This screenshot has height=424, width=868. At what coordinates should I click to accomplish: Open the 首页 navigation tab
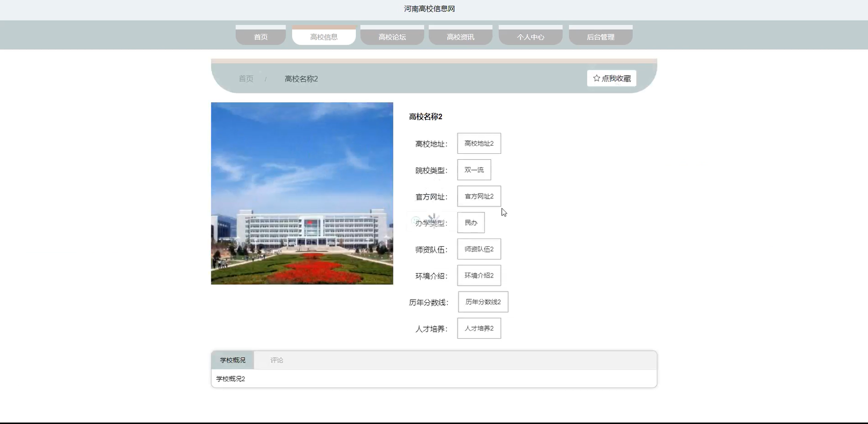coord(260,35)
